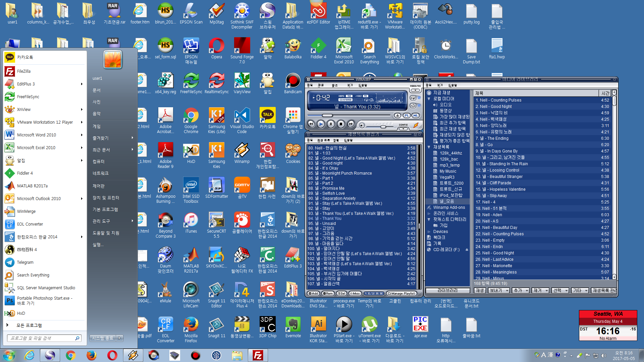
Task: Open media library 보기 menu
Action: click(440, 85)
